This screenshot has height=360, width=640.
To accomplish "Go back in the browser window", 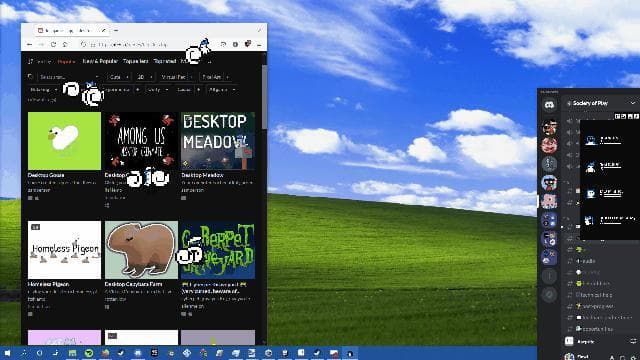I will 30,44.
